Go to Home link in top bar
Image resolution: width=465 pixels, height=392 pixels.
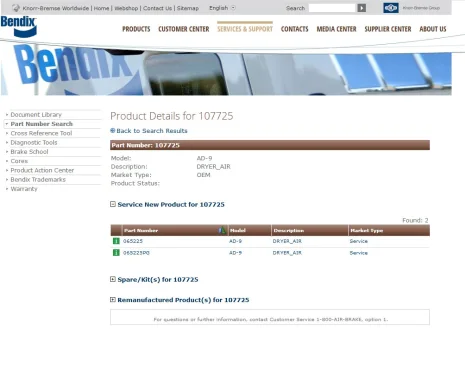(101, 8)
